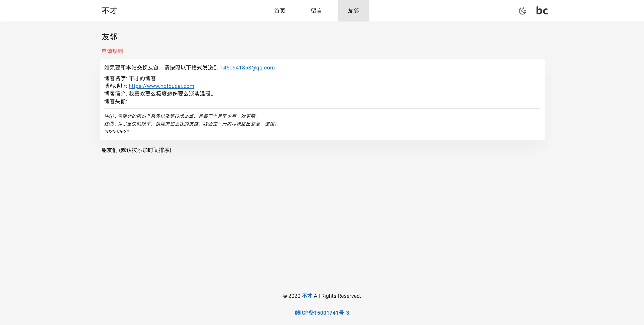Click the blue 不才 footer link

[x=307, y=296]
